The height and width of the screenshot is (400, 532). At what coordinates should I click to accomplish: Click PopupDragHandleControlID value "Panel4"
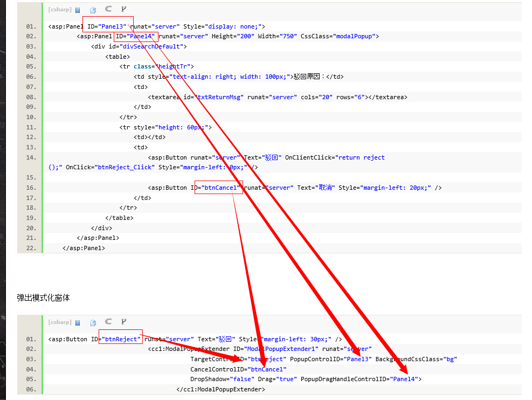pyautogui.click(x=404, y=379)
